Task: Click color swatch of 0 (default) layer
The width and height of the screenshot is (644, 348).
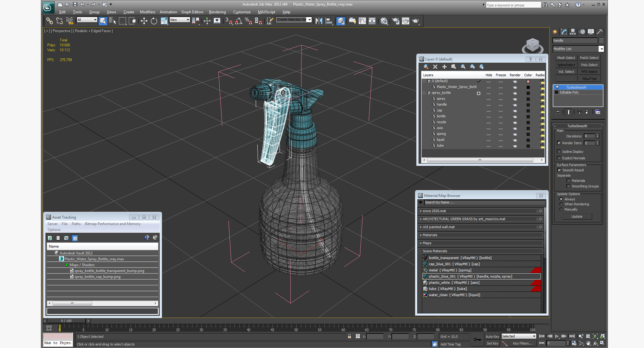Action: 528,81
